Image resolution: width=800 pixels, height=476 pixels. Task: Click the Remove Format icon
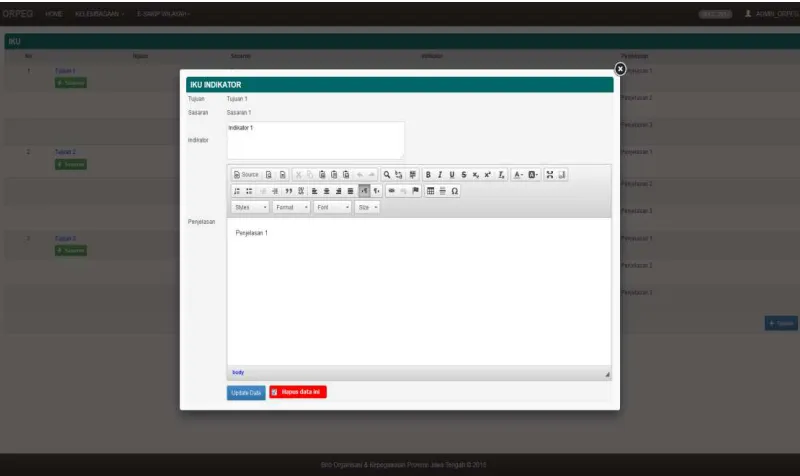[501, 174]
